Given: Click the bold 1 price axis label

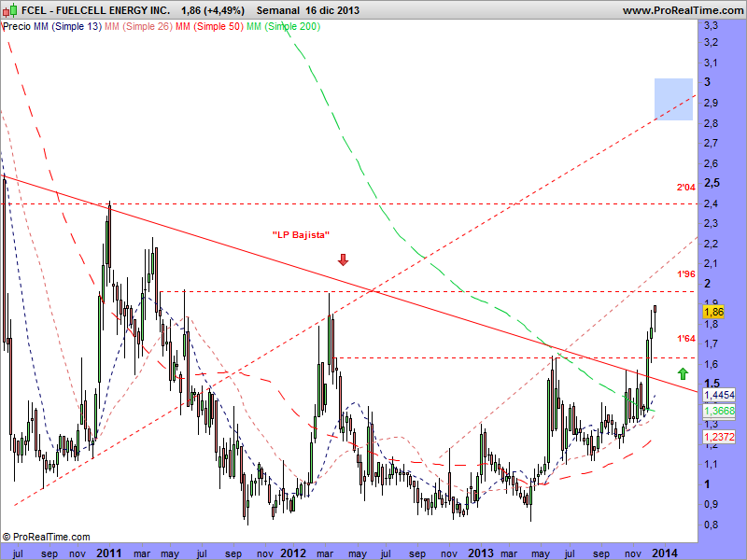Looking at the screenshot, I should (x=707, y=484).
